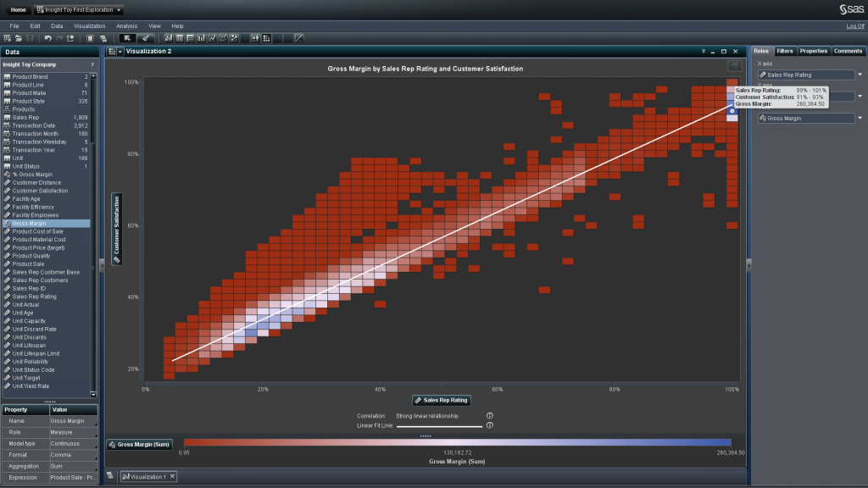The image size is (868, 488).
Task: Click the info icon beside Correlation
Action: pos(489,416)
